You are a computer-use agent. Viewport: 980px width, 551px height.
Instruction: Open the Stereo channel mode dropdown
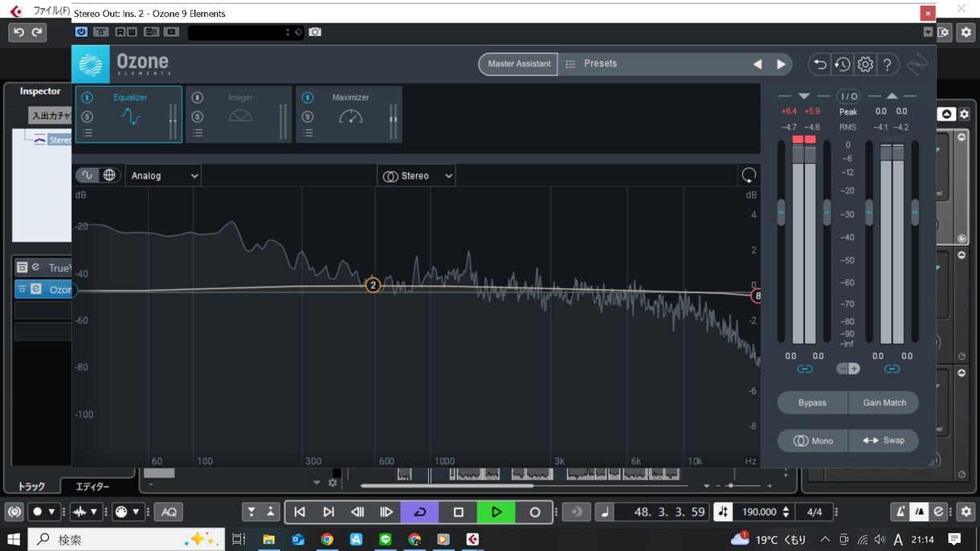pos(416,176)
